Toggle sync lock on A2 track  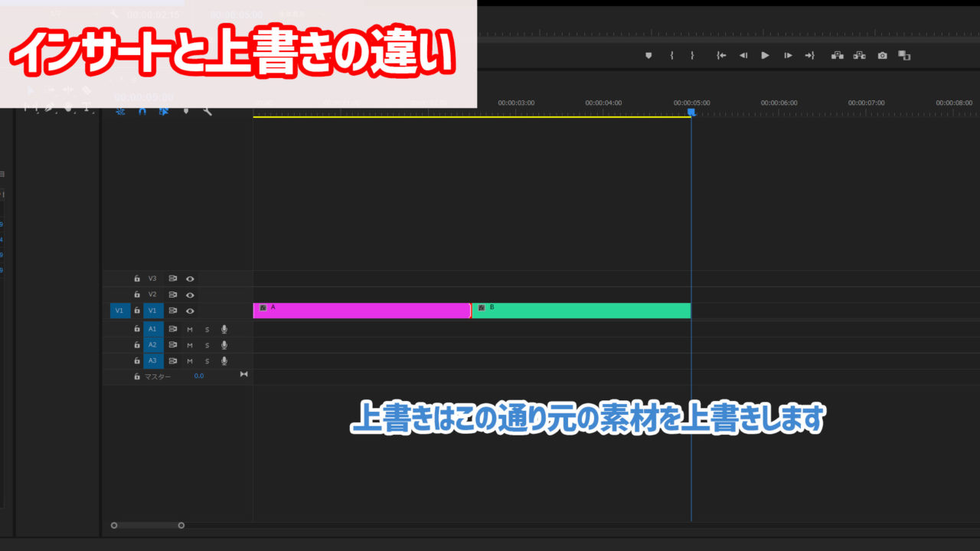[x=173, y=345]
